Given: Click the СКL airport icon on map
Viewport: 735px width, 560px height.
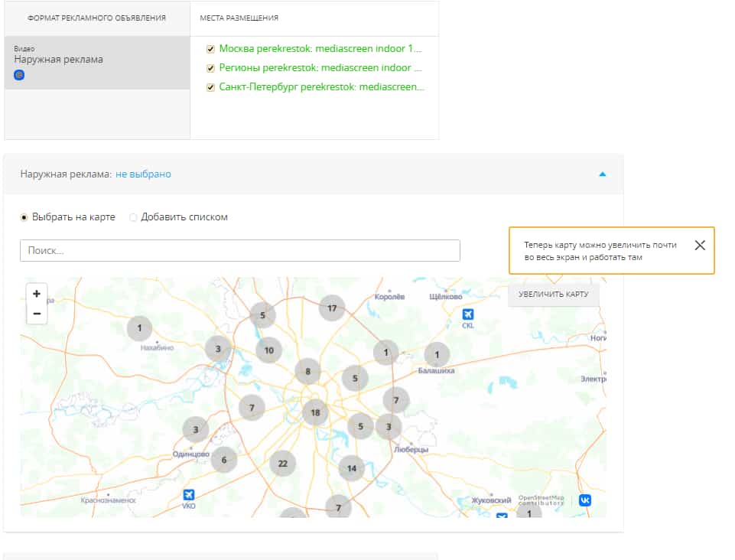Looking at the screenshot, I should click(468, 314).
